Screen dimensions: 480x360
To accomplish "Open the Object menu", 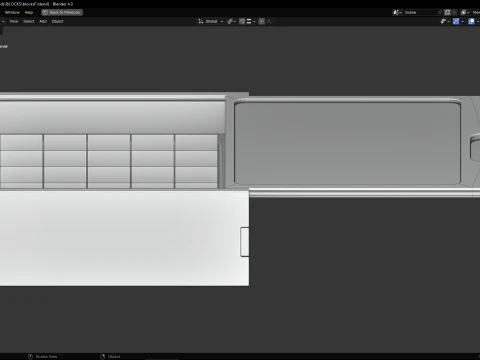I will point(57,21).
